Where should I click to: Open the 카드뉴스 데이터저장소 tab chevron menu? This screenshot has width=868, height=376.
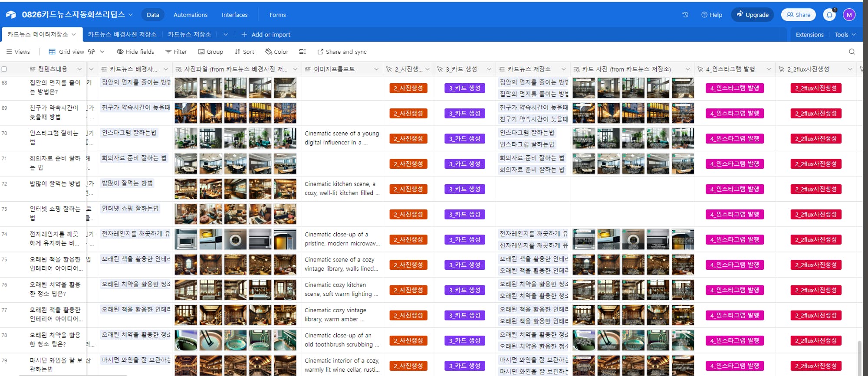click(74, 34)
